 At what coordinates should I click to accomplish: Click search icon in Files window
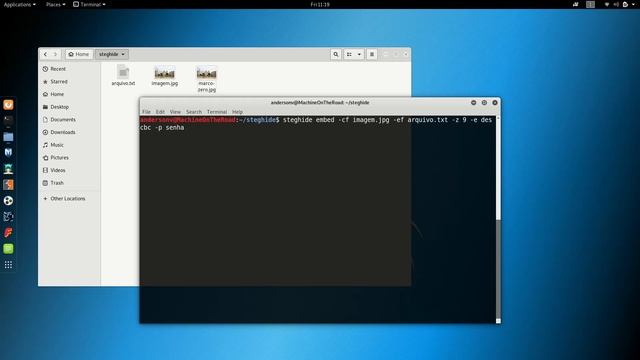coord(336,54)
